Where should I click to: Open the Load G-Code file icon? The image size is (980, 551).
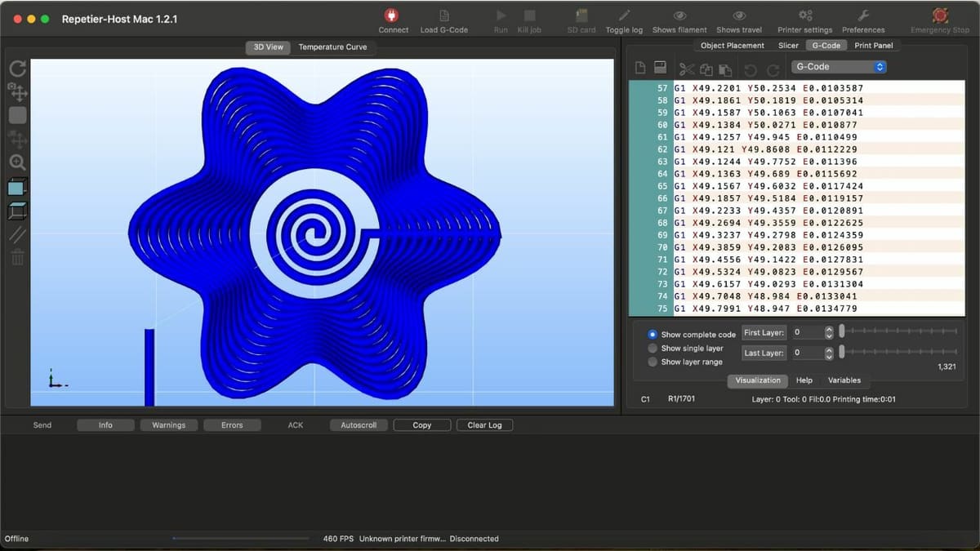[x=444, y=16]
